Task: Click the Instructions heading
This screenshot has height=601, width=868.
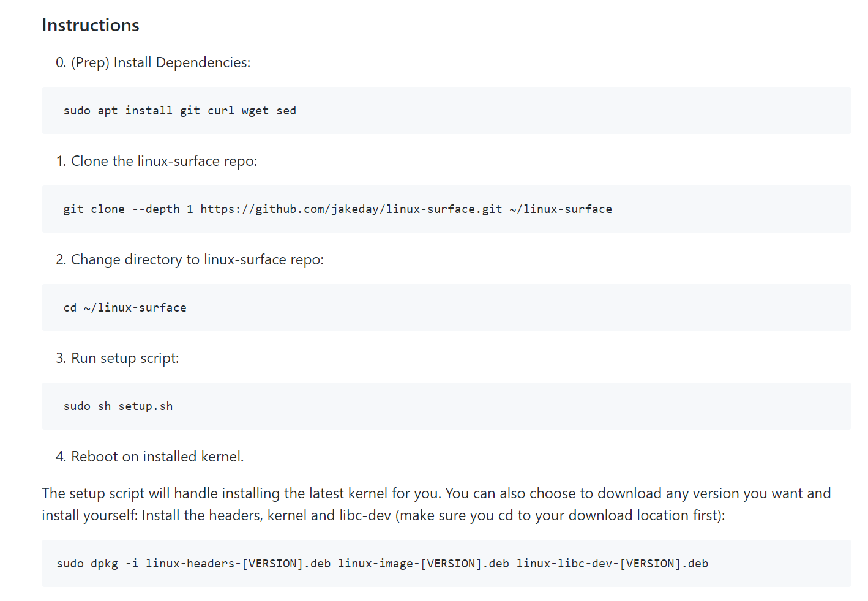Action: coord(91,25)
